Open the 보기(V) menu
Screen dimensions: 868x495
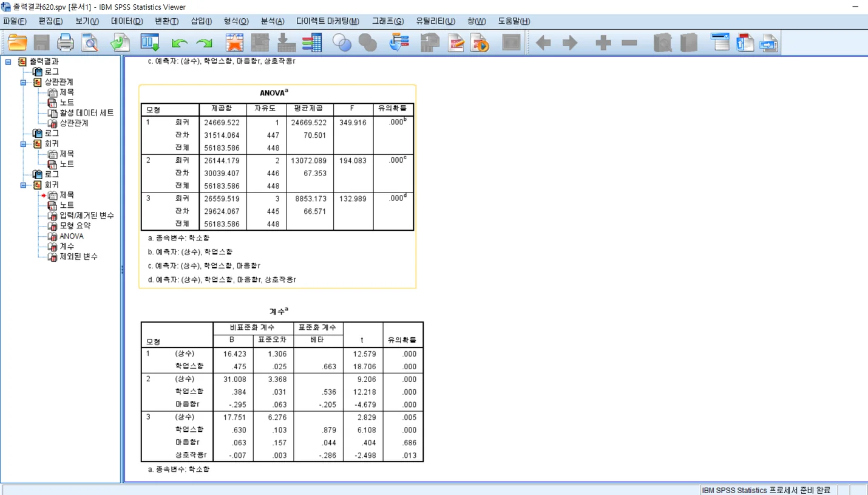87,21
